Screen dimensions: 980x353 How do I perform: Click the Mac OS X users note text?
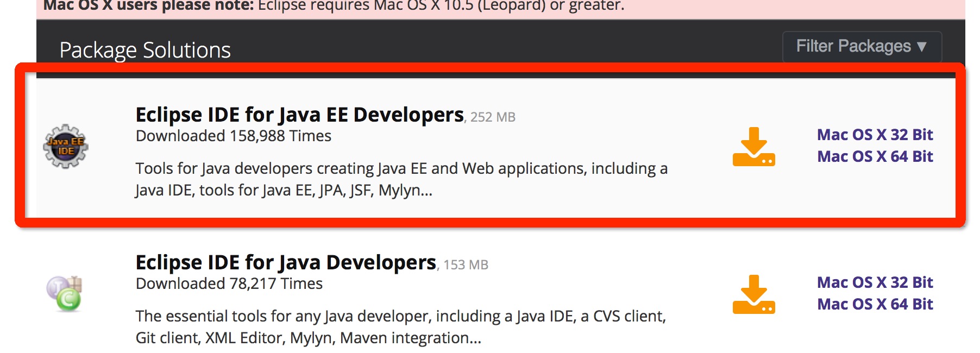click(334, 6)
